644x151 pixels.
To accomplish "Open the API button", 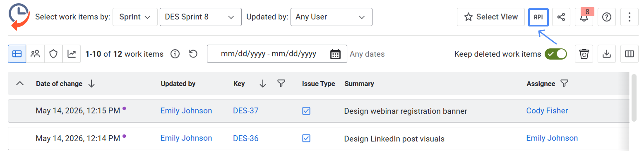I will tap(538, 17).
